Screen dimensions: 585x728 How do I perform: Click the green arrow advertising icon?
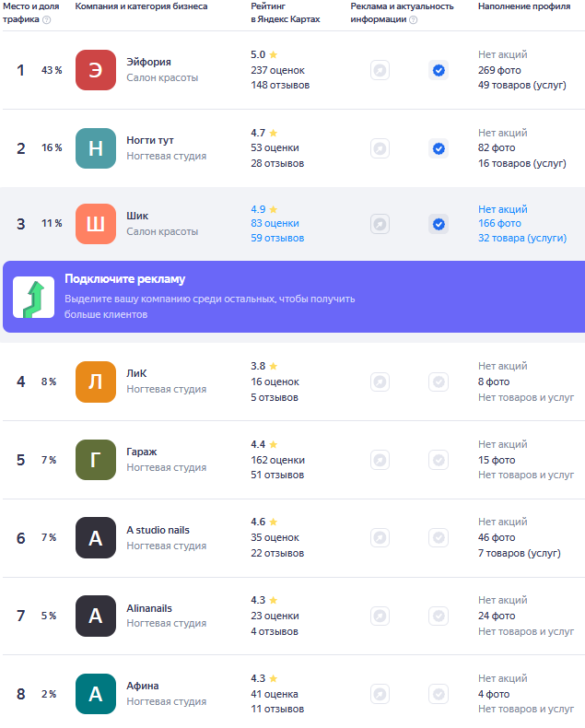click(x=33, y=297)
